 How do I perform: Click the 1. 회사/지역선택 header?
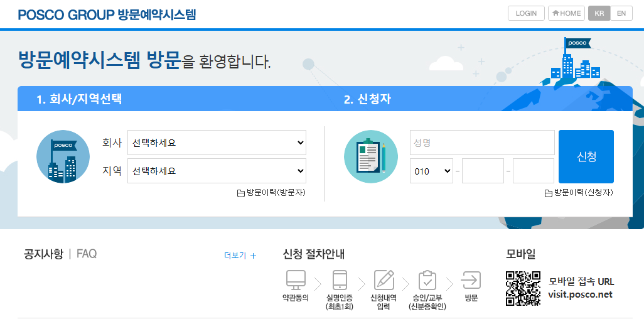click(79, 99)
